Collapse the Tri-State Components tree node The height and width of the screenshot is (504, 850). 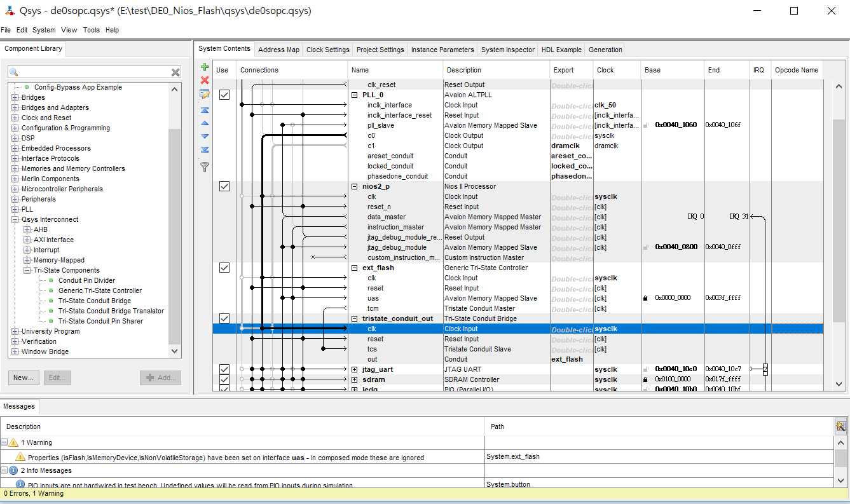click(27, 270)
